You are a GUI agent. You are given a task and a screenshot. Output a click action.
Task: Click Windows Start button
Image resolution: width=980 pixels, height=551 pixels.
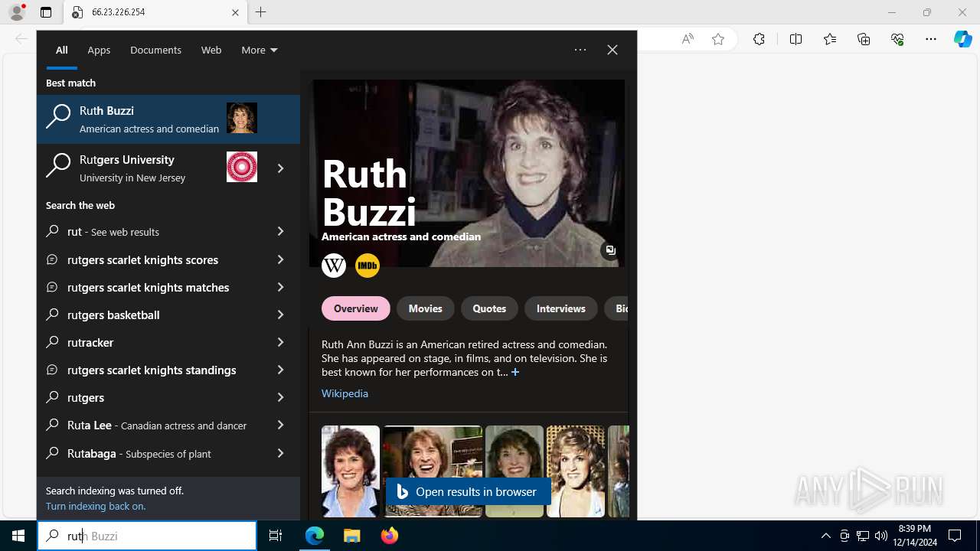[x=18, y=536]
